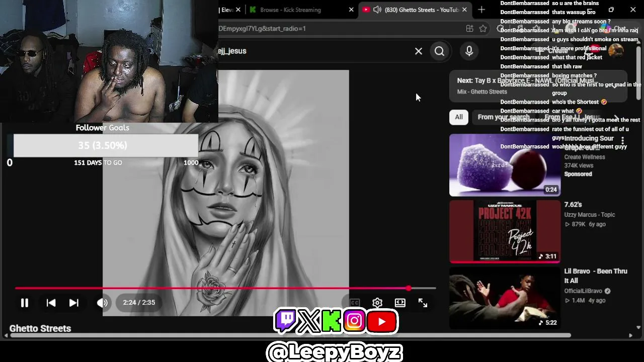Click the YouTube search magnifier button

439,51
